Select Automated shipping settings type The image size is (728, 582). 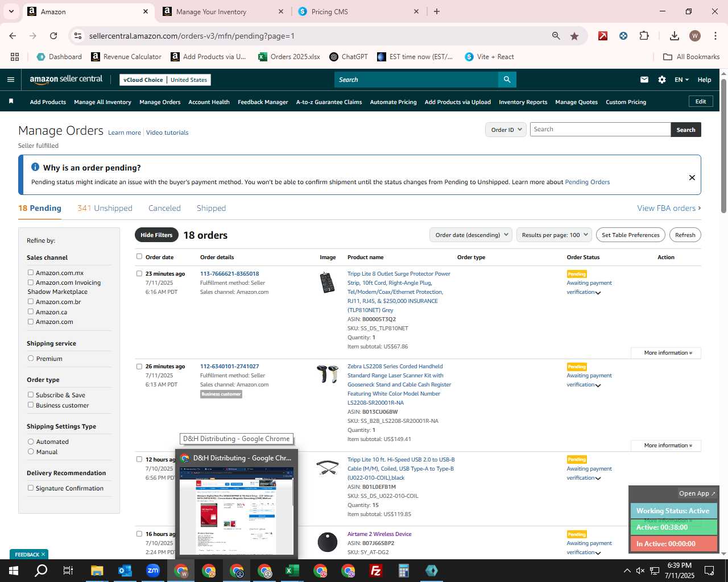(x=31, y=442)
